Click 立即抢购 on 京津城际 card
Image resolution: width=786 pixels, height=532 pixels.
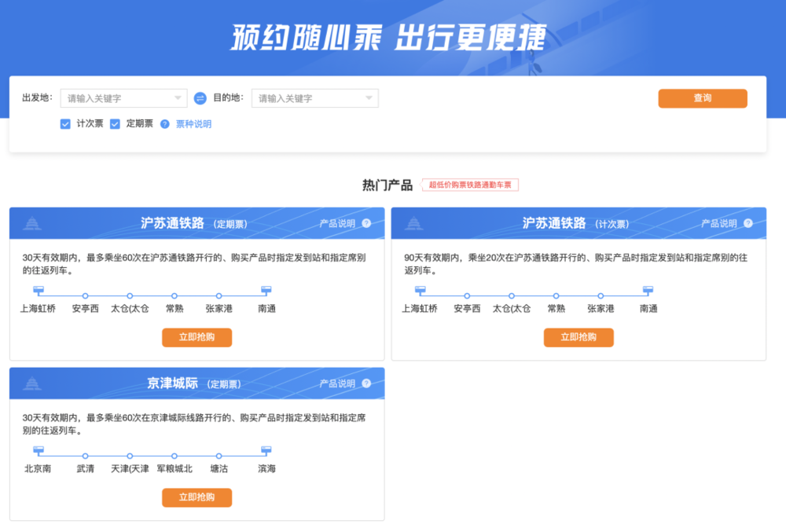196,497
